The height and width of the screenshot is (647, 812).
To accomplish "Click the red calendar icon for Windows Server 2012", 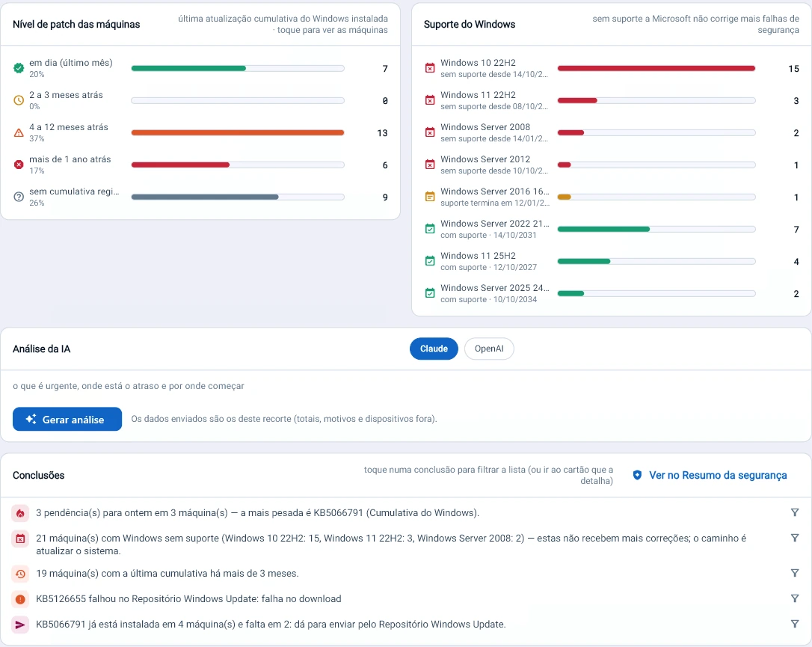I will 430,165.
